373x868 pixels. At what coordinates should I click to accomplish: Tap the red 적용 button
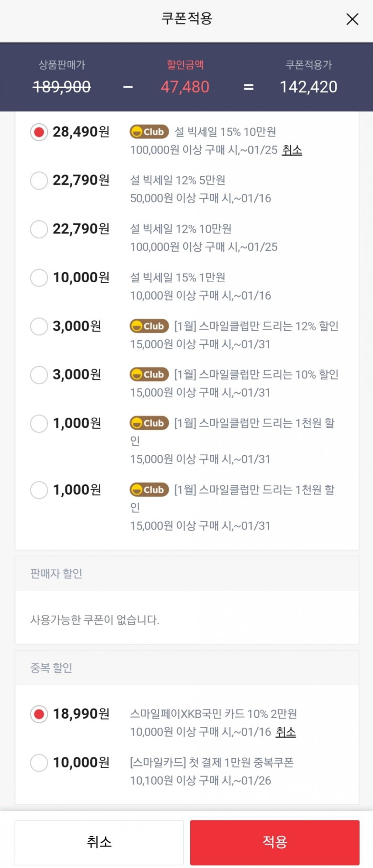275,842
